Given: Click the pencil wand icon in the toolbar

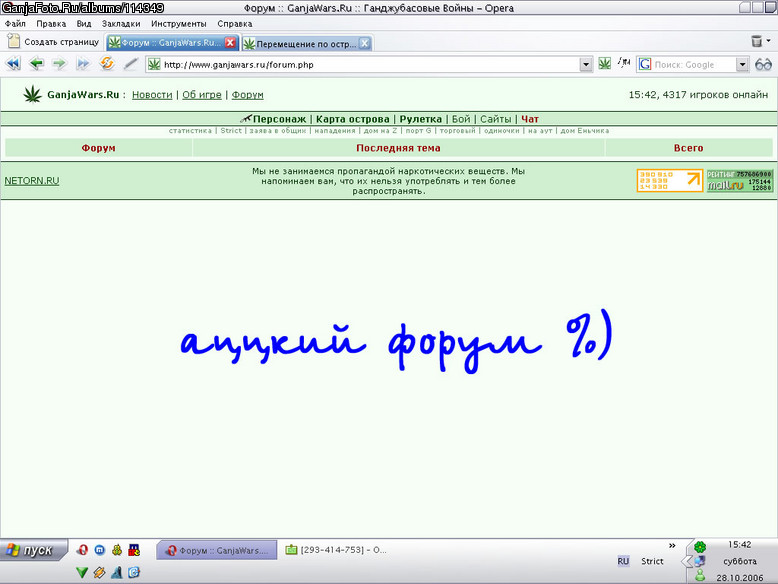Looking at the screenshot, I should tap(130, 64).
